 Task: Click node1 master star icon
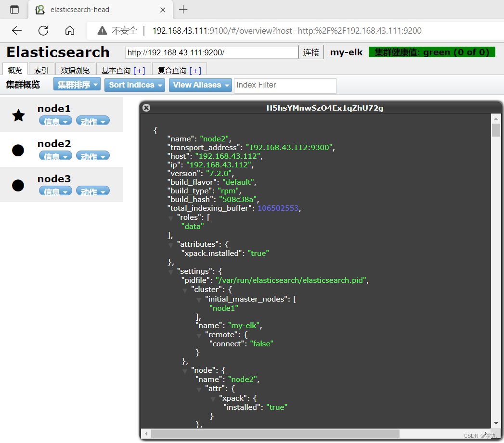click(18, 115)
